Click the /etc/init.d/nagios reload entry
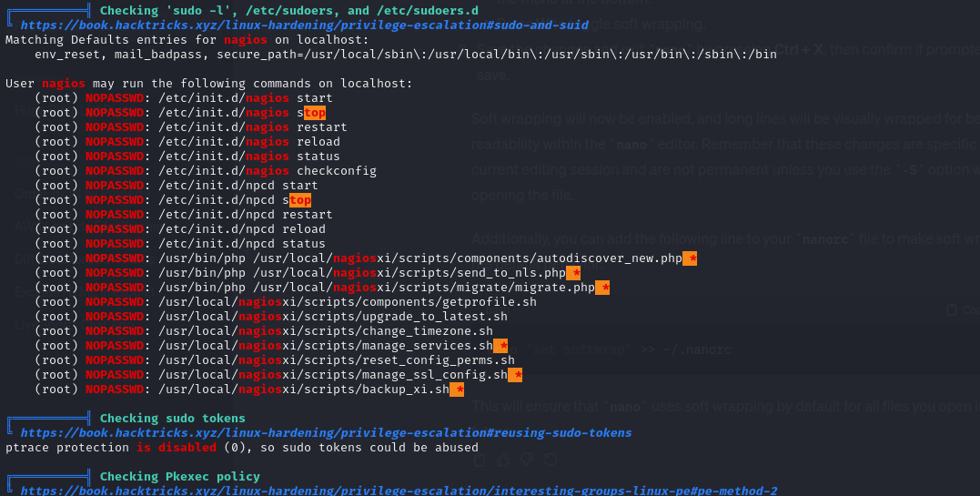980x496 pixels. point(187,141)
